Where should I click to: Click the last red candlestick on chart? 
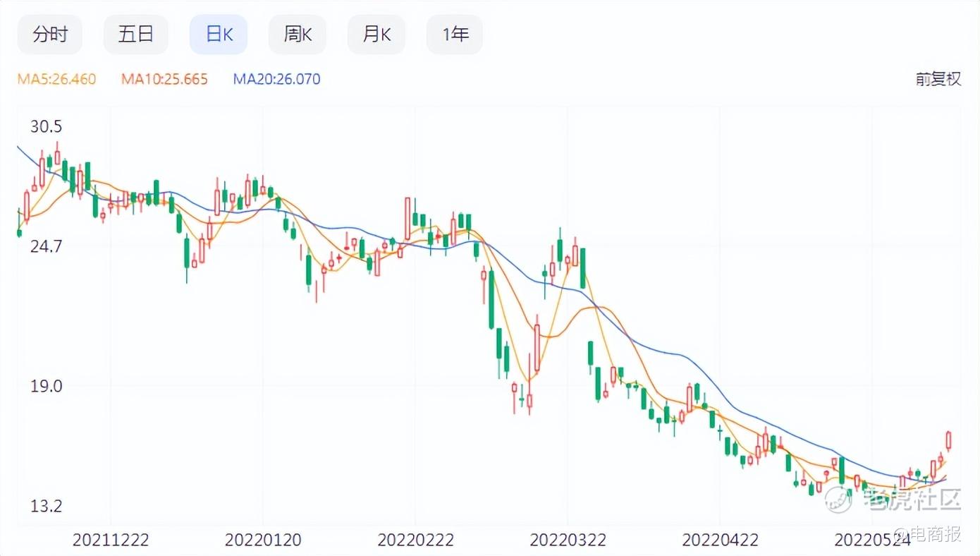(x=949, y=441)
